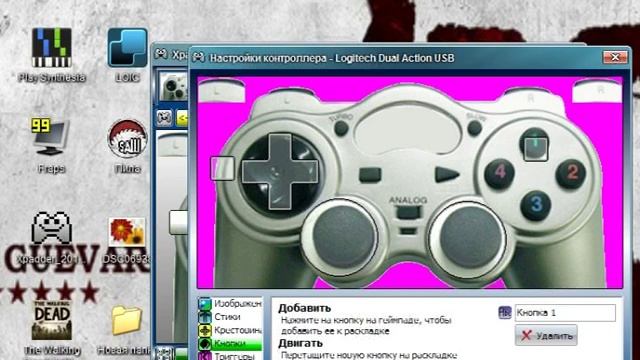Click the gamepad icon in the rear Xpadder toolbar
640x360 pixels.
click(164, 118)
